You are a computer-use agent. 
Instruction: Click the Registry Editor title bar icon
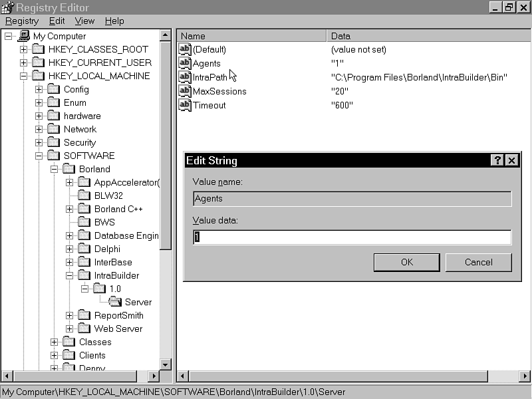click(7, 7)
